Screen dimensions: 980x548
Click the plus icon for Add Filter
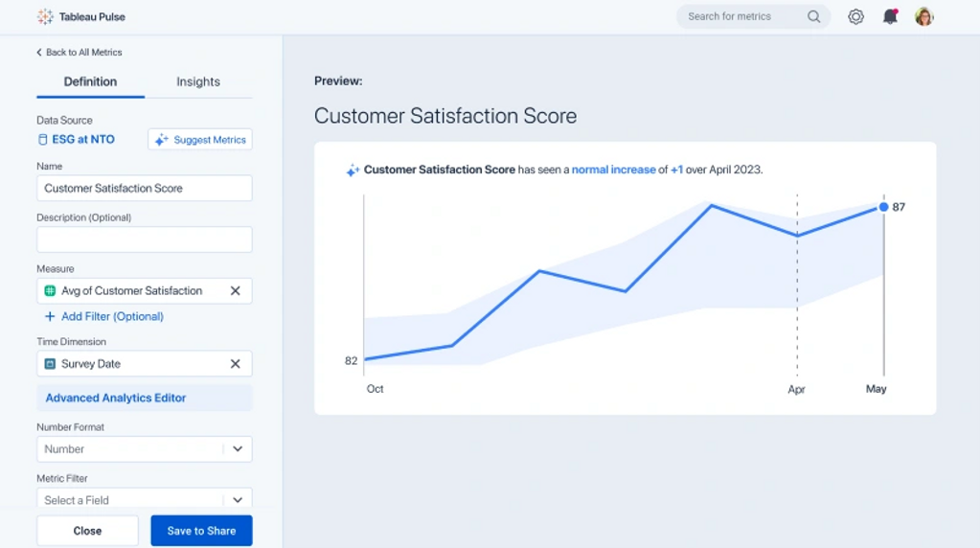click(50, 316)
